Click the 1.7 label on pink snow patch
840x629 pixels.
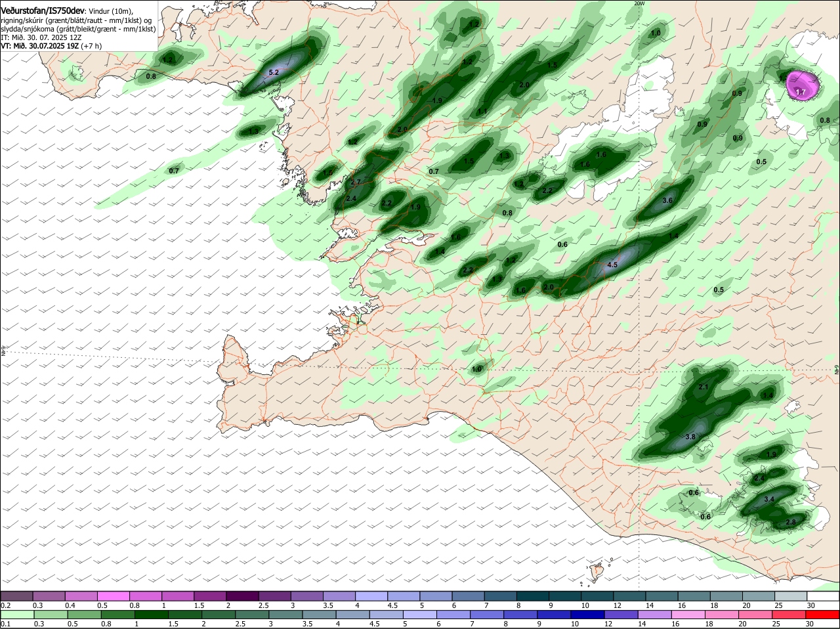801,92
